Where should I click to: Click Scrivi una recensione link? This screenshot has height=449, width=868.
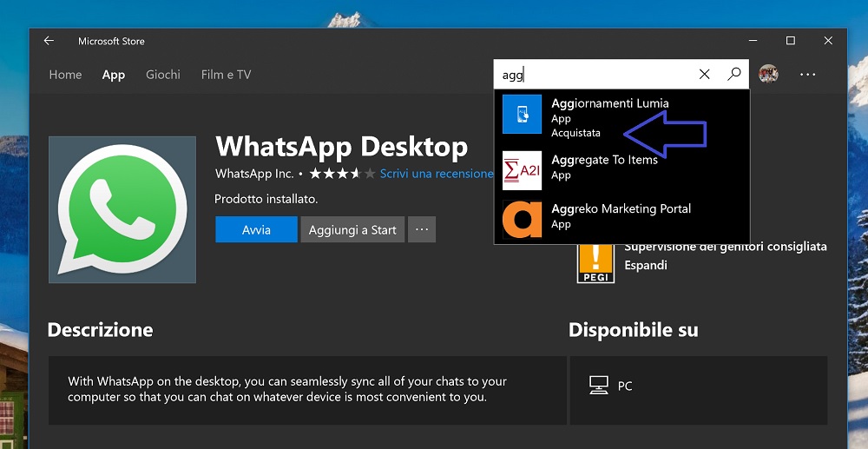[x=437, y=174]
